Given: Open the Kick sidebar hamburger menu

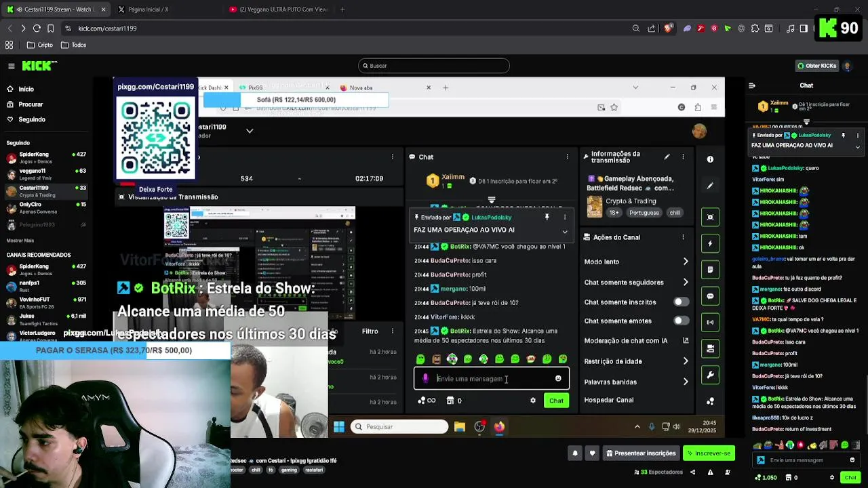Looking at the screenshot, I should click(x=12, y=66).
